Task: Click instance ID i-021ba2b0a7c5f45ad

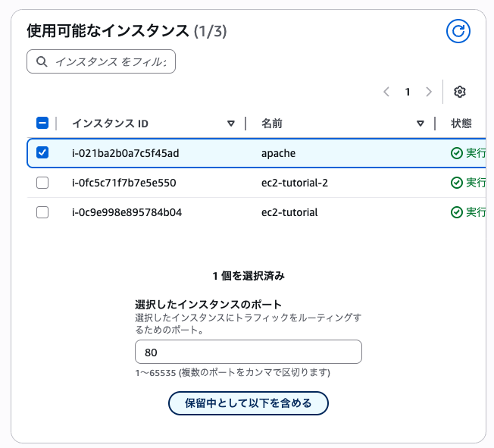Action: tap(125, 153)
